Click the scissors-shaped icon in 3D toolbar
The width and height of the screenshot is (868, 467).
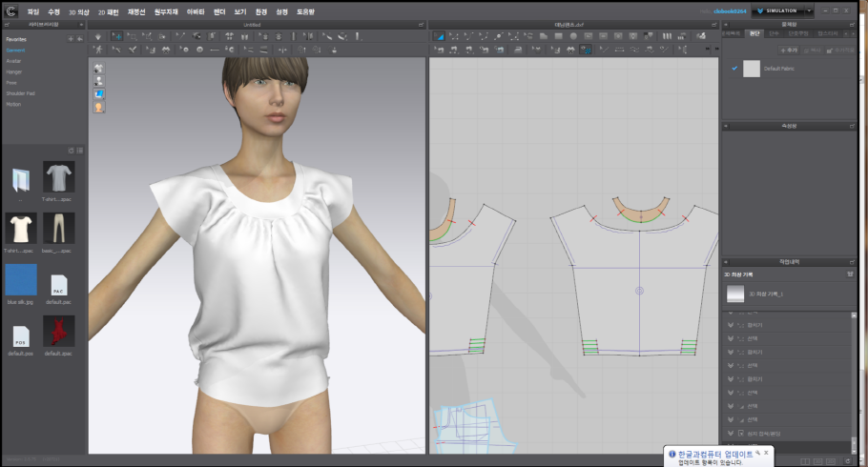click(x=133, y=50)
